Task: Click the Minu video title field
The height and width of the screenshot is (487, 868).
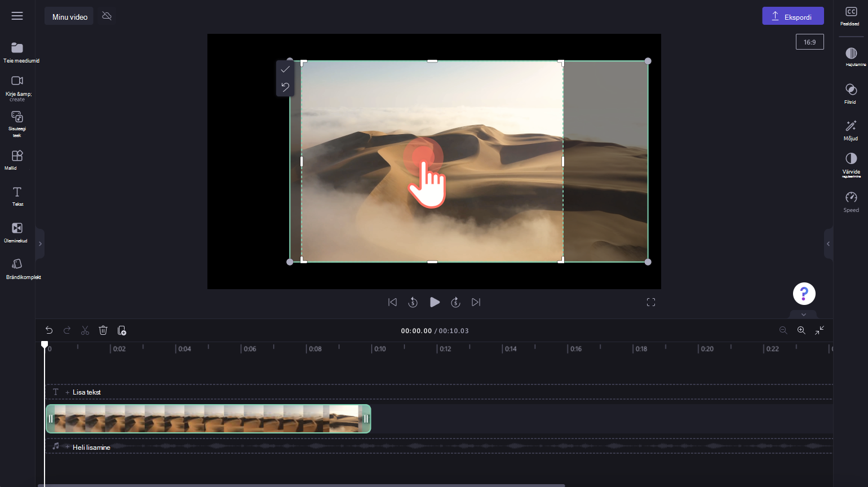Action: [69, 16]
